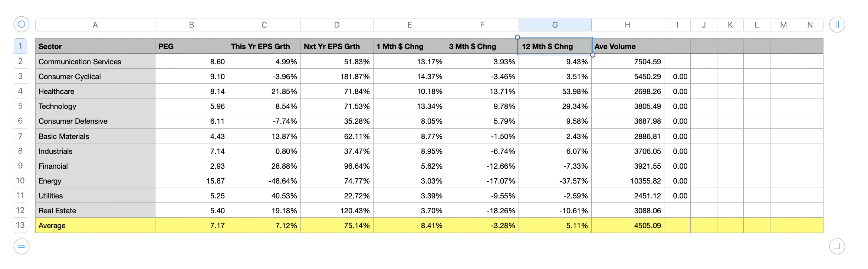Click Basic Materials PEG value 4.43
868x269 pixels.
(191, 136)
